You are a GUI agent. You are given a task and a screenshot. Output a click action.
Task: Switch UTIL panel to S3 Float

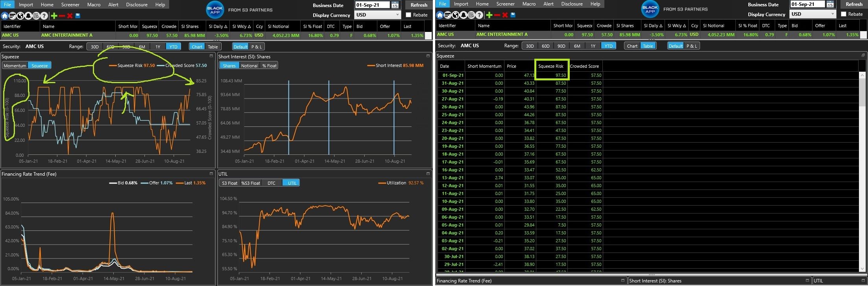click(229, 183)
